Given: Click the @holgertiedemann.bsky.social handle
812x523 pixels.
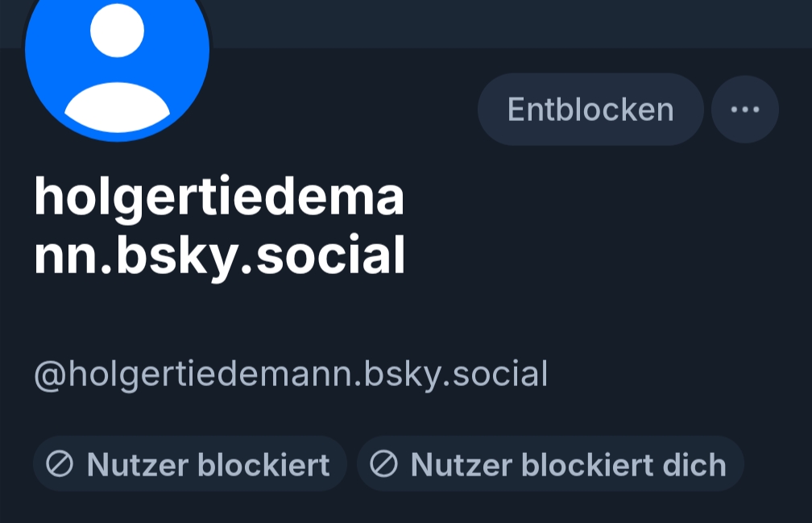Looking at the screenshot, I should click(x=291, y=375).
